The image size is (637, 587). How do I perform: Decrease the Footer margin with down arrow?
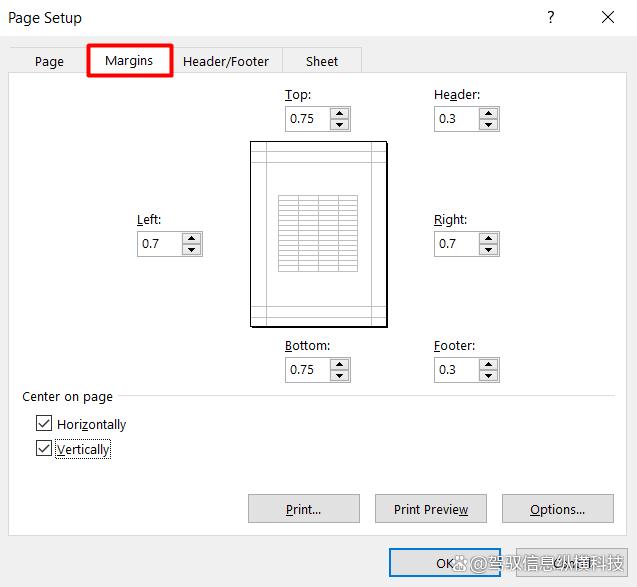488,375
